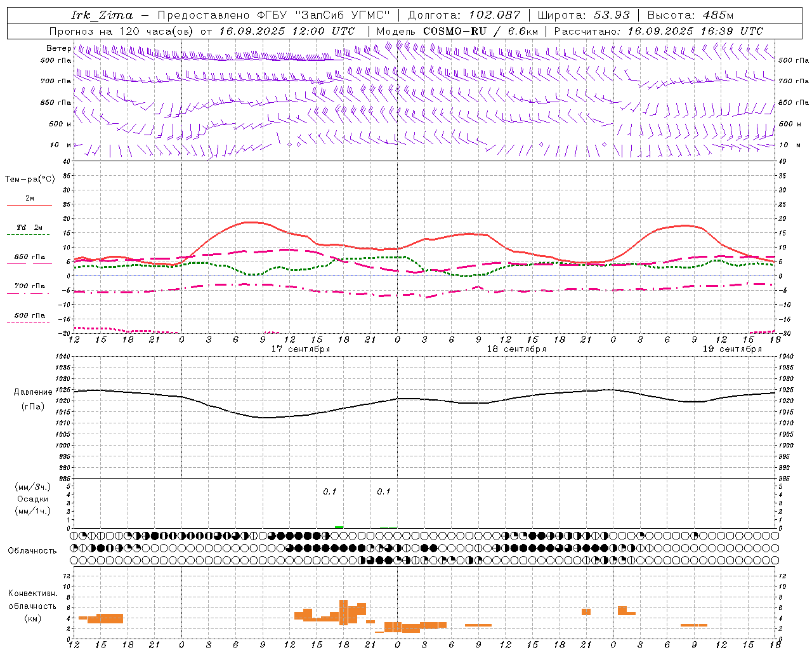Click the forecast start time 16.09.2025 12:00 UTC
Image resolution: width=812 pixels, height=650 pixels.
(x=287, y=31)
